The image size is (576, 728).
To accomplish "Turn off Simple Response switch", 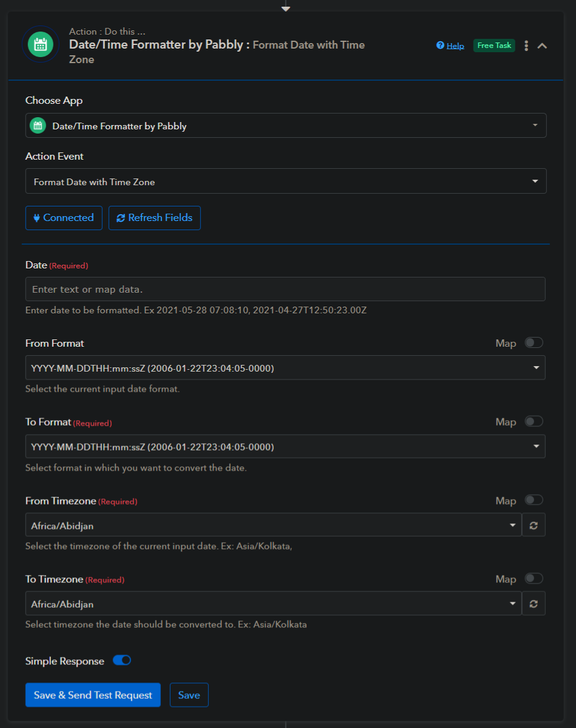I will click(122, 661).
